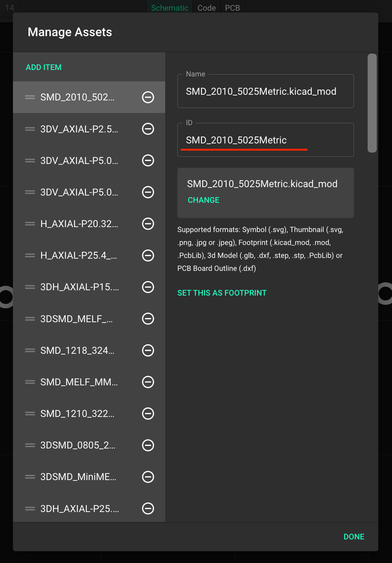Select the second 3DV_AXIAL-P5.0... entry

[89, 192]
